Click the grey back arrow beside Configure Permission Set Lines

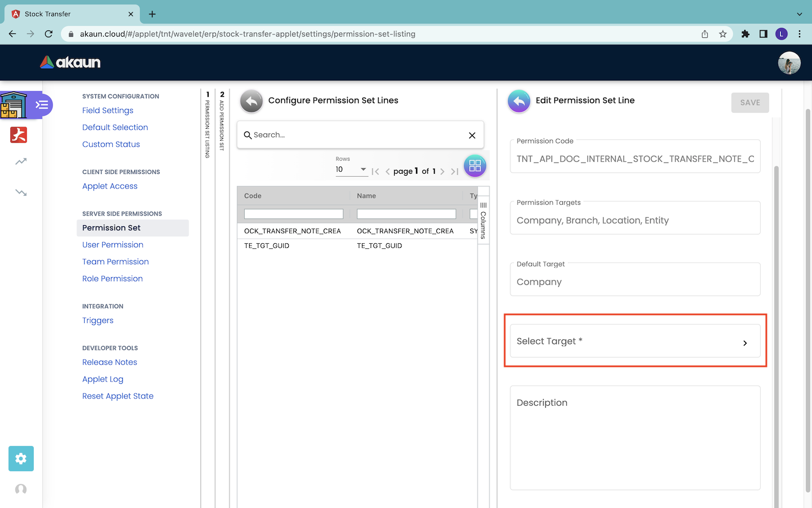coord(251,102)
